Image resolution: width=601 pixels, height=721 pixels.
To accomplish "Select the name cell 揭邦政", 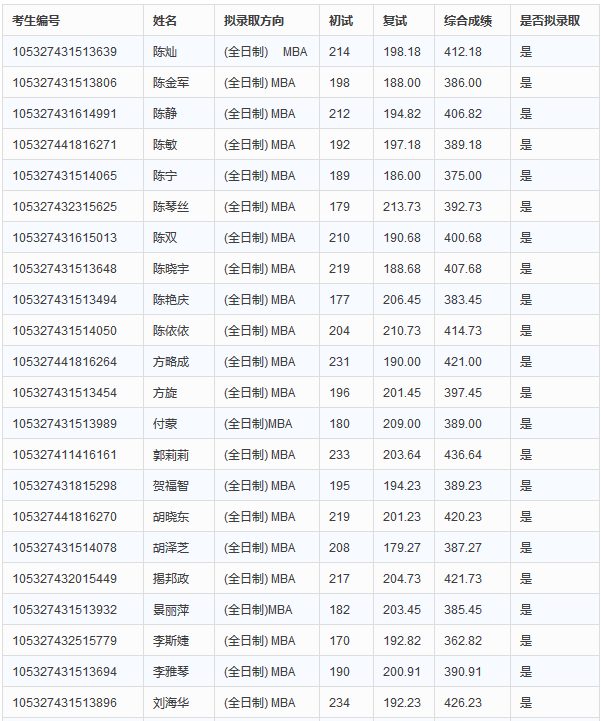I will click(170, 579).
